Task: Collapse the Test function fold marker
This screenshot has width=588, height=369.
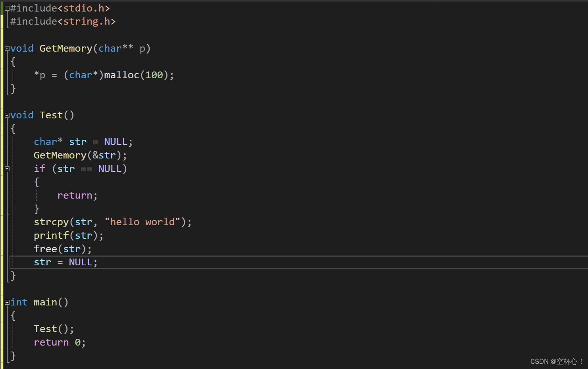Action: tap(7, 115)
